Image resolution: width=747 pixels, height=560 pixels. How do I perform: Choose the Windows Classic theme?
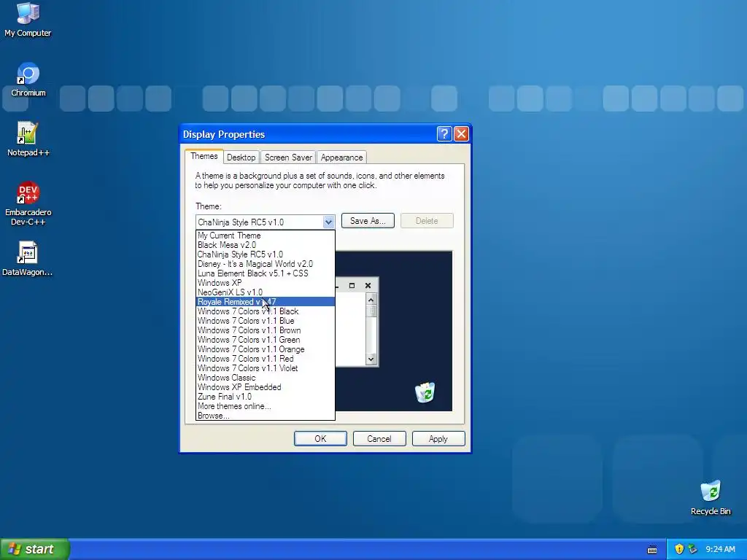266,378
